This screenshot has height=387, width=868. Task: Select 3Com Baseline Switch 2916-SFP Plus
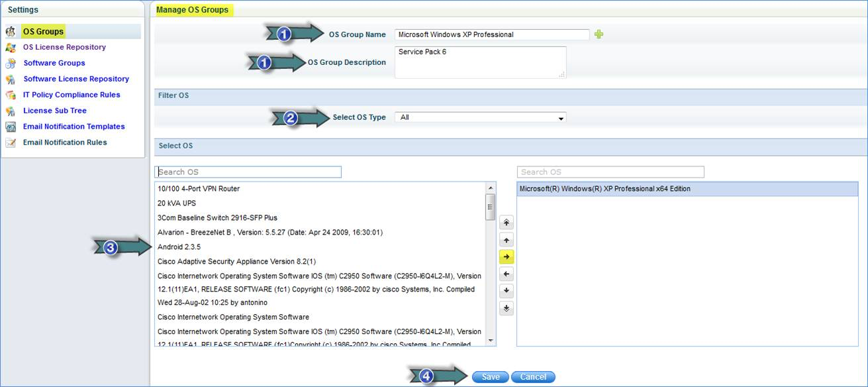320,217
